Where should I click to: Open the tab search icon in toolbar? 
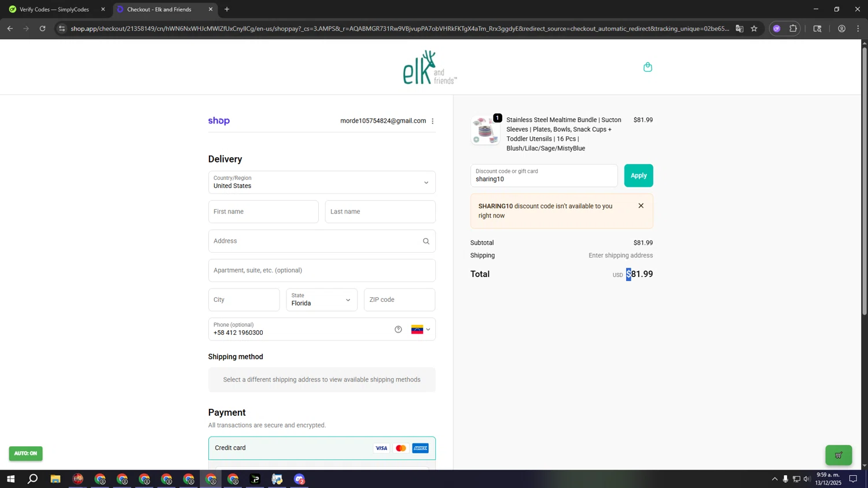(x=817, y=28)
